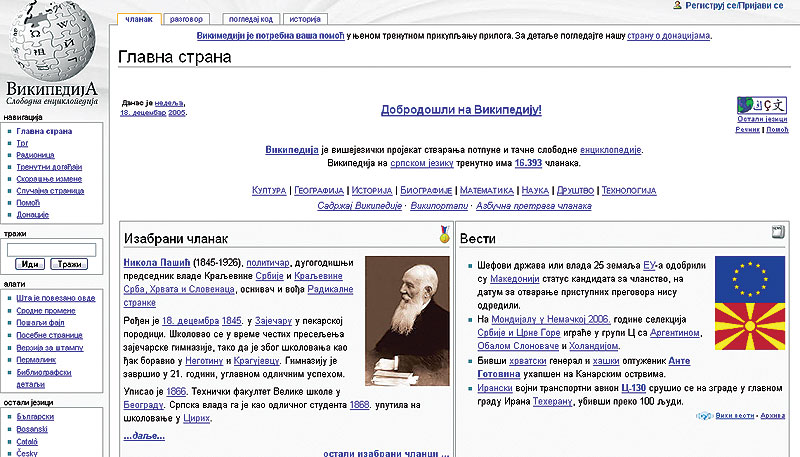Open the Географија category
The image size is (800, 457).
click(x=319, y=191)
